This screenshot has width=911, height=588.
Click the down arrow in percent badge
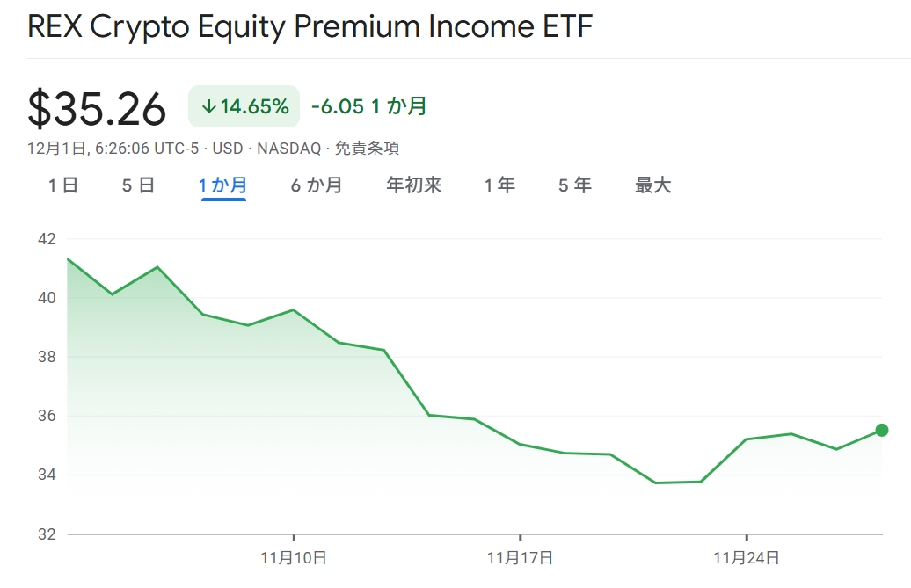point(208,107)
